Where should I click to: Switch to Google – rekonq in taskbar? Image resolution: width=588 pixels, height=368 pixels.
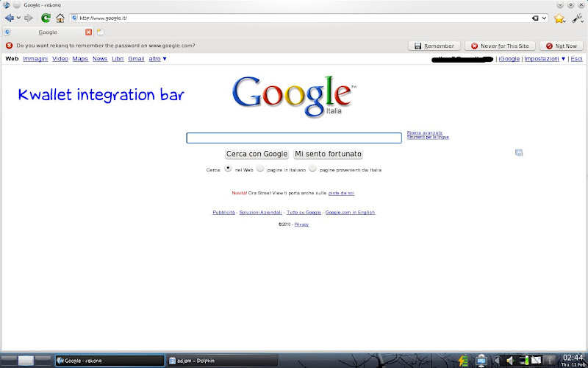(x=110, y=361)
